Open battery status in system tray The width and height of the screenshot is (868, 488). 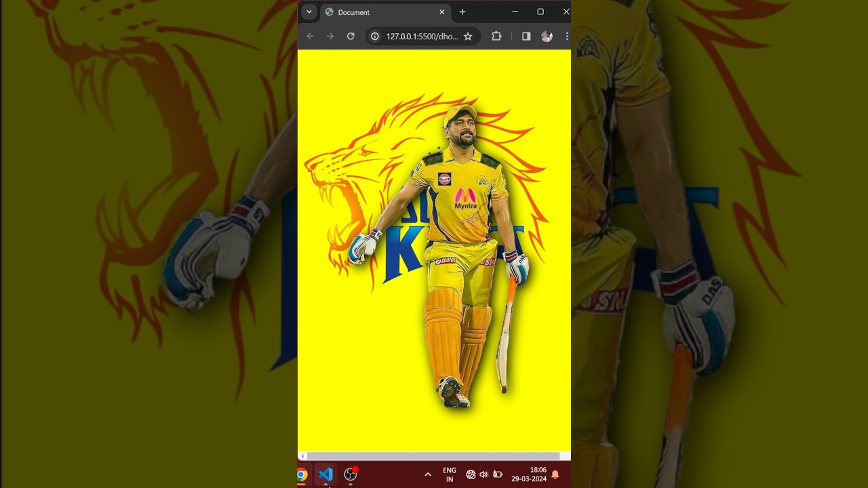click(498, 474)
